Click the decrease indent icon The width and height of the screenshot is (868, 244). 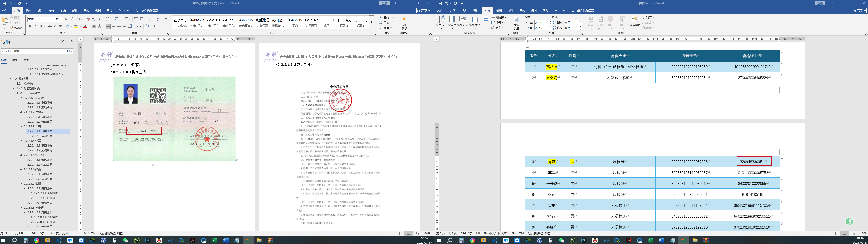point(136,19)
